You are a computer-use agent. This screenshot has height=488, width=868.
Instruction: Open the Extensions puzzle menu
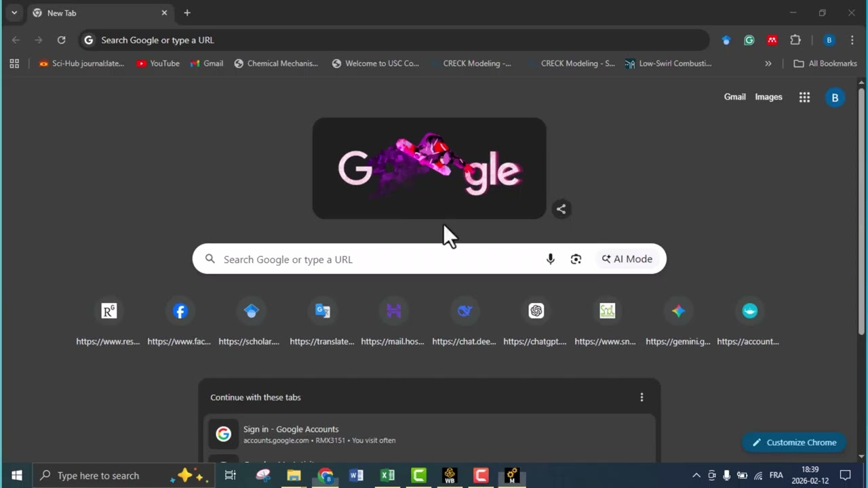(x=795, y=40)
